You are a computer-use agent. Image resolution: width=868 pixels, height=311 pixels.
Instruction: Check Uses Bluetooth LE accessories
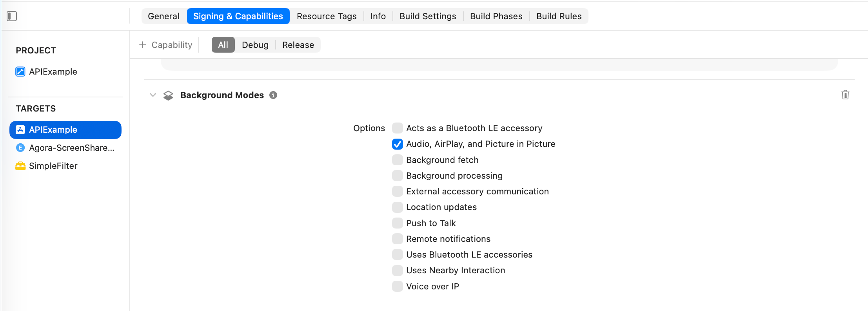[x=398, y=254]
